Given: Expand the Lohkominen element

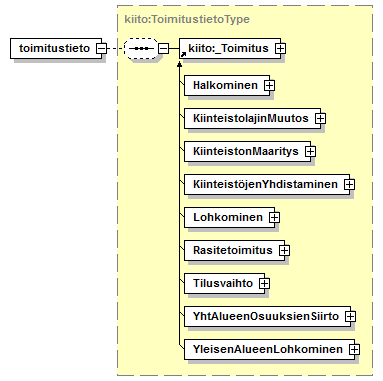Looking at the screenshot, I should click(x=274, y=218).
